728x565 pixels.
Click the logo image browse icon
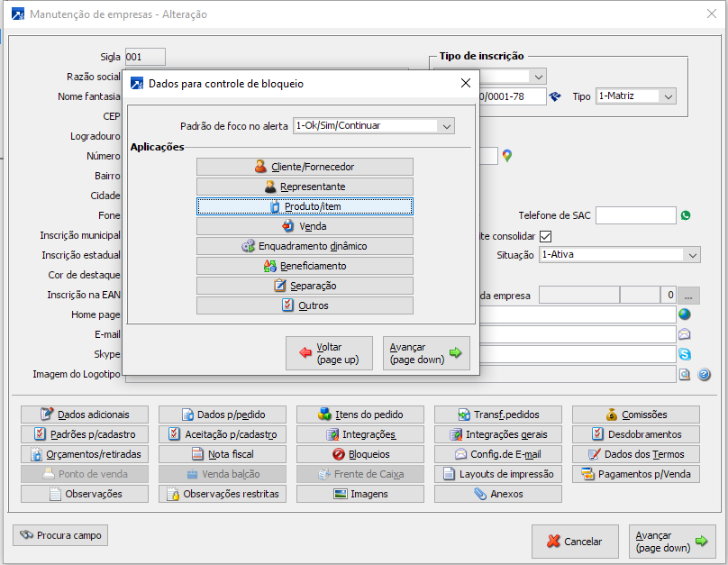(x=685, y=374)
